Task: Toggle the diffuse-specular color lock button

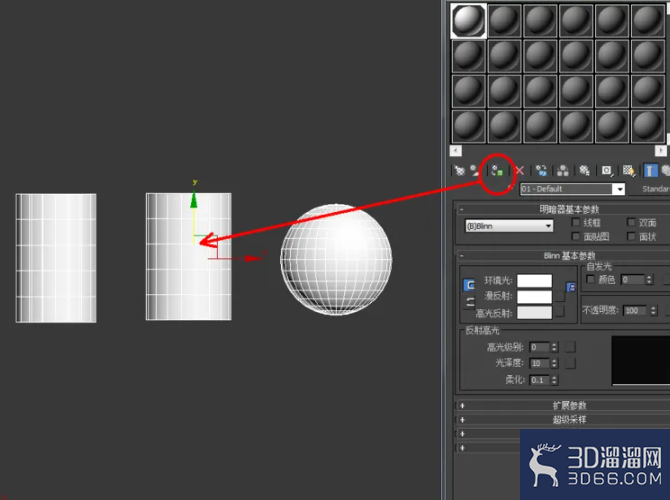Action: (x=469, y=302)
